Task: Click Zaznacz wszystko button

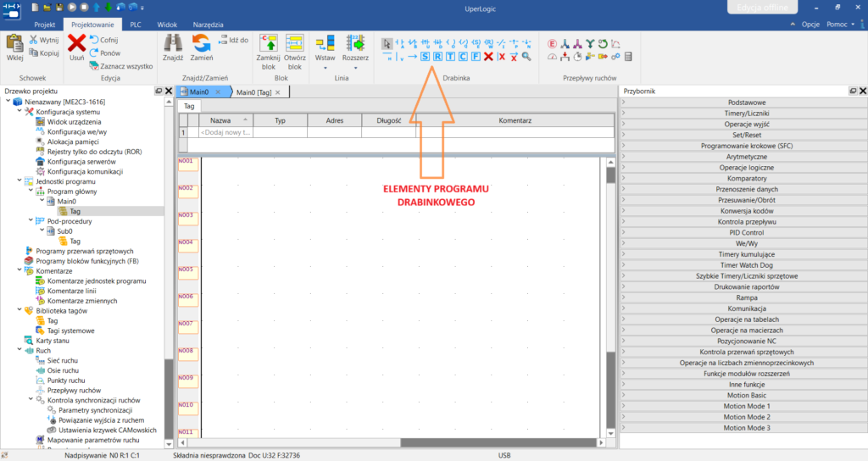Action: [x=120, y=66]
